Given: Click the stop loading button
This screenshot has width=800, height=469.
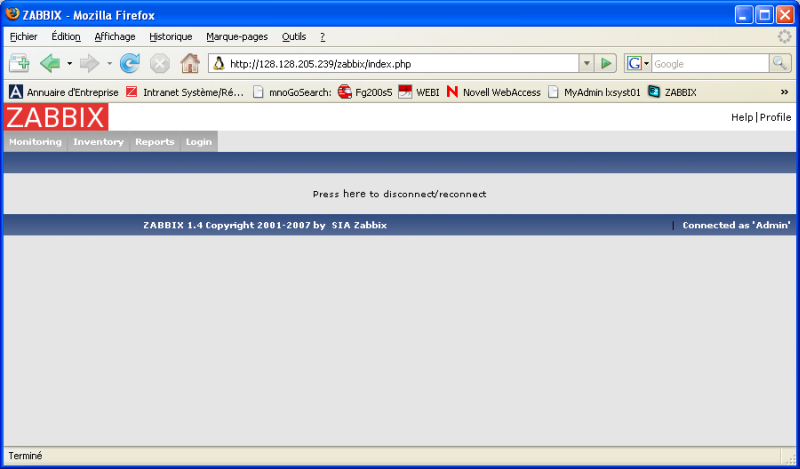Looking at the screenshot, I should pyautogui.click(x=160, y=63).
